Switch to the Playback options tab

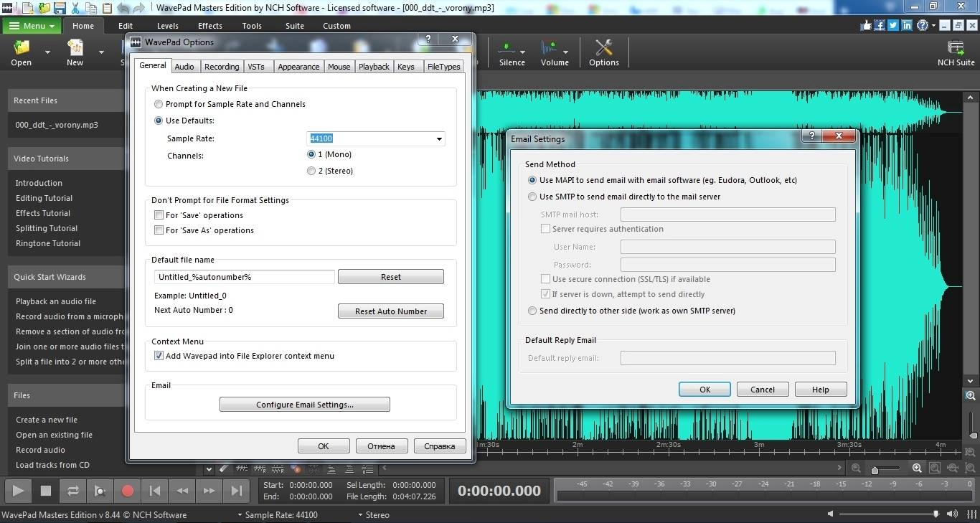tap(374, 67)
